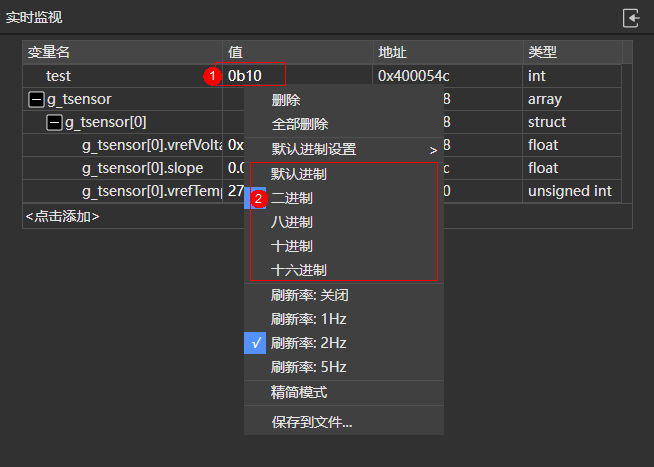Enable 精简模式 from the menu
The image size is (654, 467).
pos(299,393)
